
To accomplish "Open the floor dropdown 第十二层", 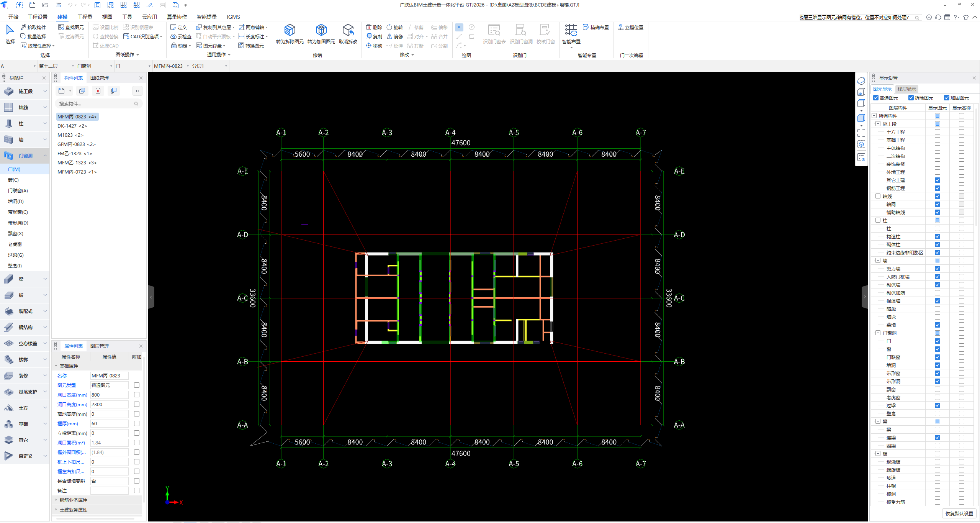I will (56, 66).
